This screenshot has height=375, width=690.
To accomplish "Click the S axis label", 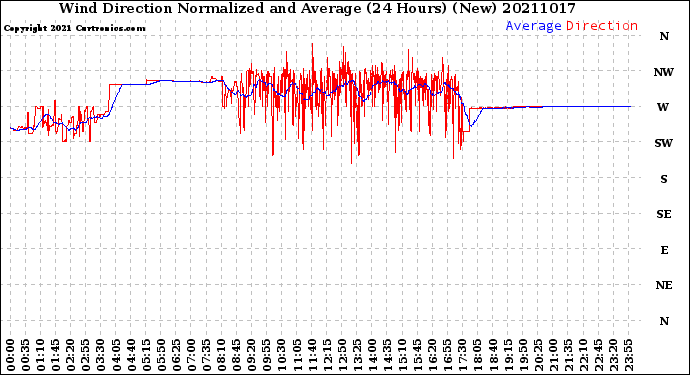I will [664, 179].
